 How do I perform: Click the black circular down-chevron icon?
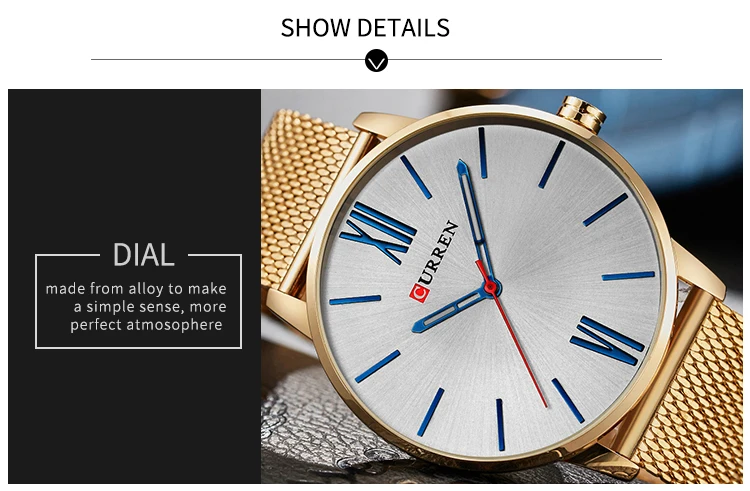[376, 61]
